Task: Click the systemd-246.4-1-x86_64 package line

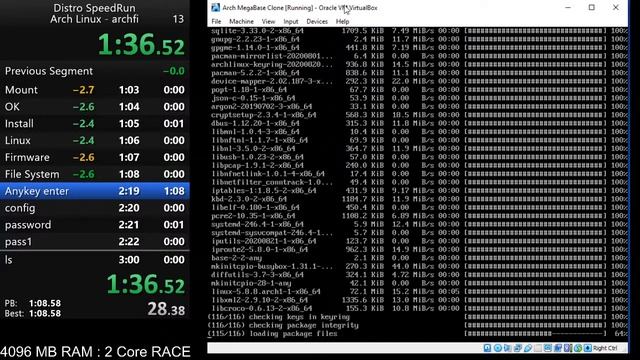Action: [419, 224]
